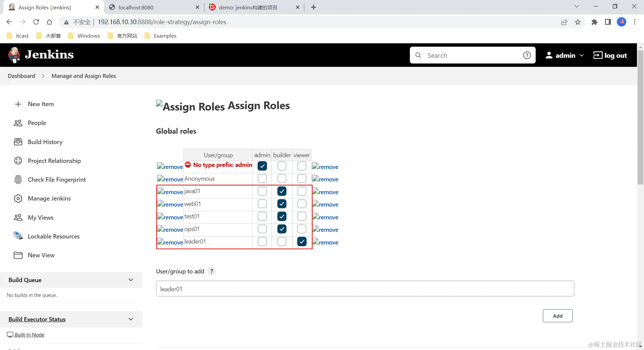Click the New Item plus icon
This screenshot has width=644, height=350.
(18, 104)
